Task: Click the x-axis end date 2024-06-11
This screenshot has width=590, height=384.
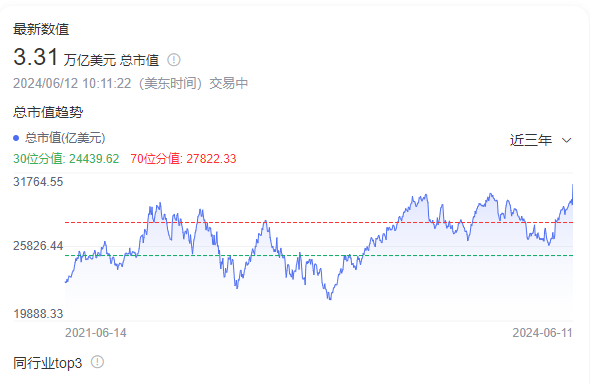Action: pos(542,333)
